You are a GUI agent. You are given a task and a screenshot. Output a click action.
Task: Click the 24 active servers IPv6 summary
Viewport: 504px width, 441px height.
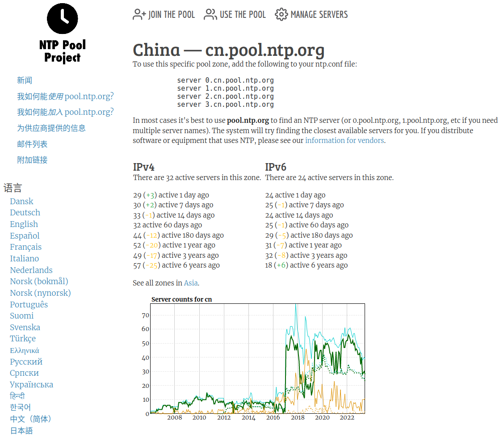tap(329, 177)
